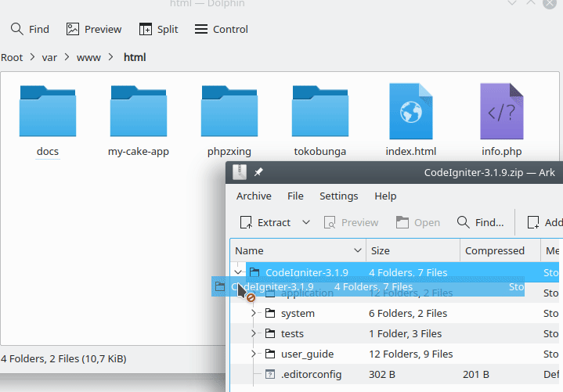The height and width of the screenshot is (392, 563).
Task: Click the www breadcrumb path segment
Action: (x=88, y=57)
